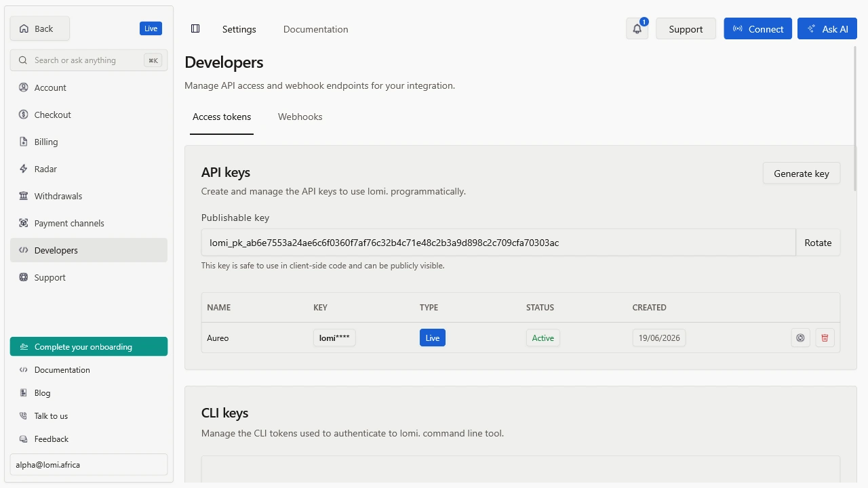Toggle the Live mode badge
The width and height of the screenshot is (868, 488).
(x=151, y=28)
